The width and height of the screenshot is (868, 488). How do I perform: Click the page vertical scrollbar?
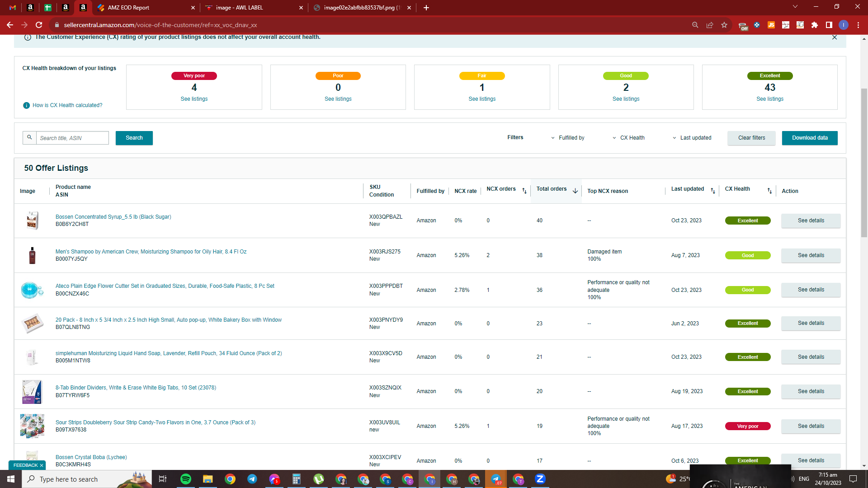pyautogui.click(x=864, y=163)
